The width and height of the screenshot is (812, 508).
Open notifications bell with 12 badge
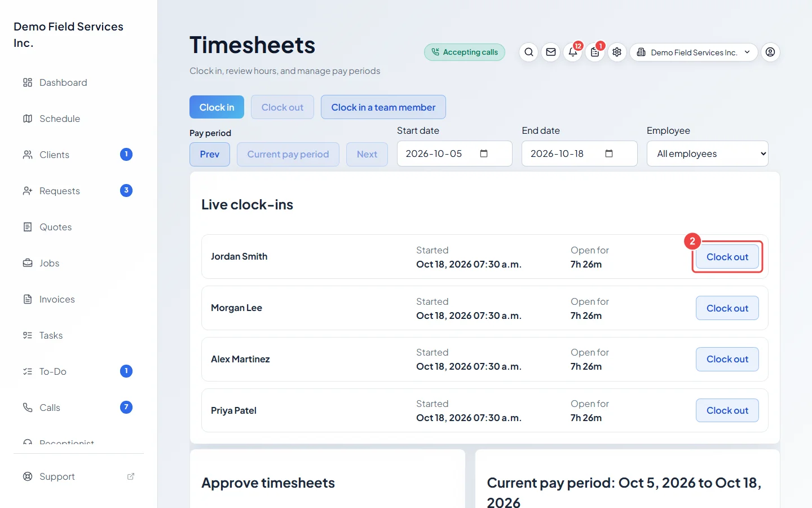click(573, 52)
